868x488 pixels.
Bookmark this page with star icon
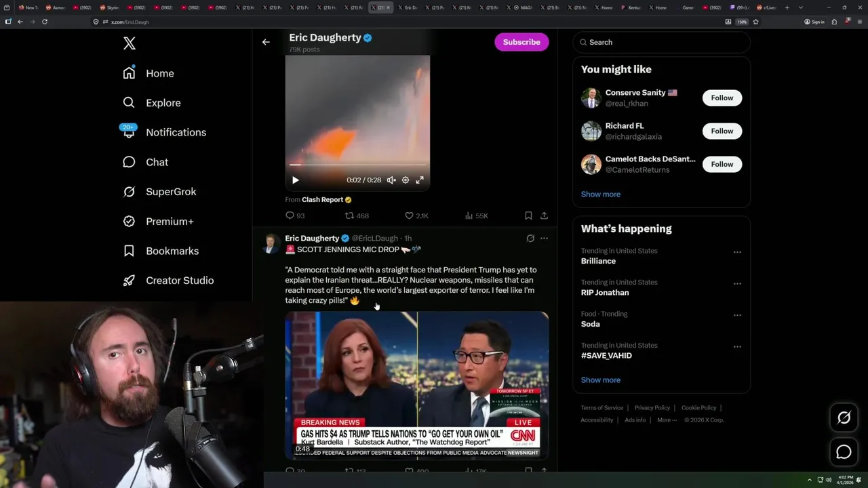point(755,22)
